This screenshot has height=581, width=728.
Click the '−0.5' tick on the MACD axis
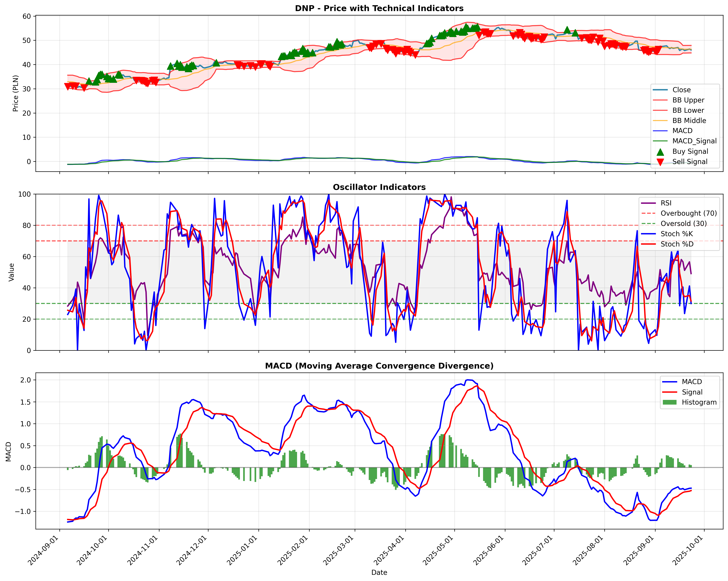click(23, 490)
